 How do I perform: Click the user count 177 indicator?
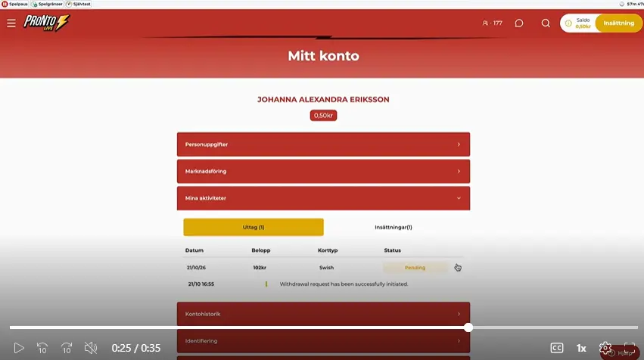coord(492,23)
